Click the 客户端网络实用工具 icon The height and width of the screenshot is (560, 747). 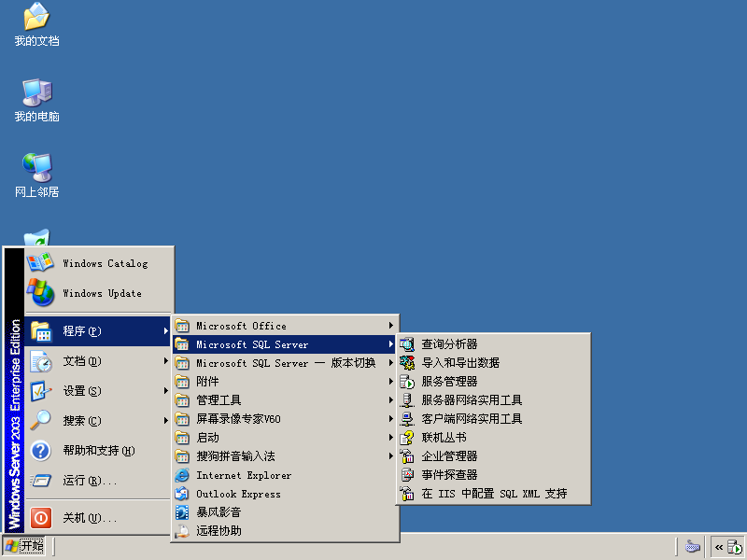407,418
